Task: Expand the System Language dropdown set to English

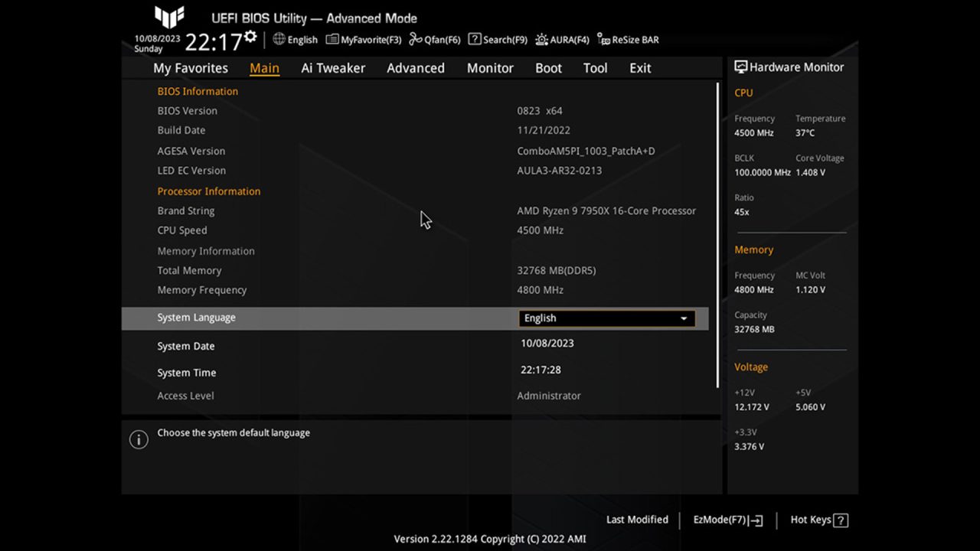Action: (607, 318)
